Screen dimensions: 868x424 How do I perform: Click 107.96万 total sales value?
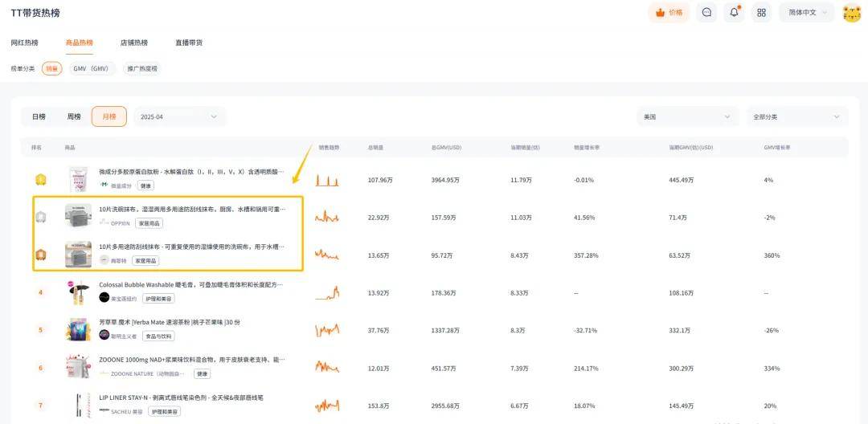click(380, 180)
